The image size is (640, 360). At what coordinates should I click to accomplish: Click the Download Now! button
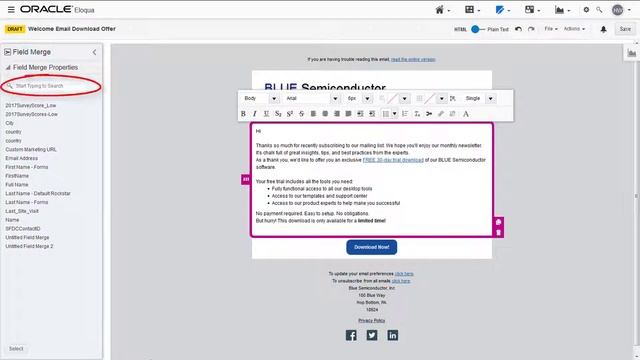pos(371,247)
